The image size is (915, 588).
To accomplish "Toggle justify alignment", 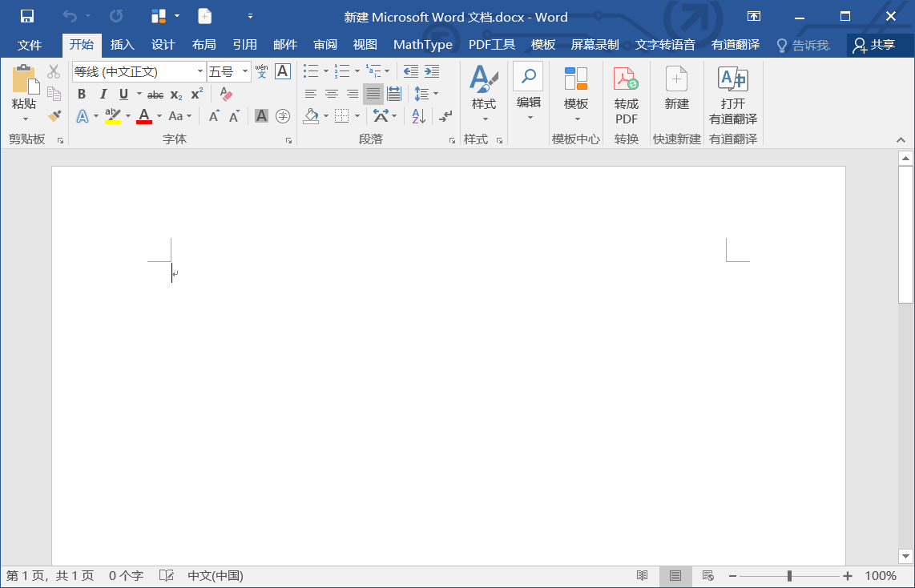I will tap(373, 94).
